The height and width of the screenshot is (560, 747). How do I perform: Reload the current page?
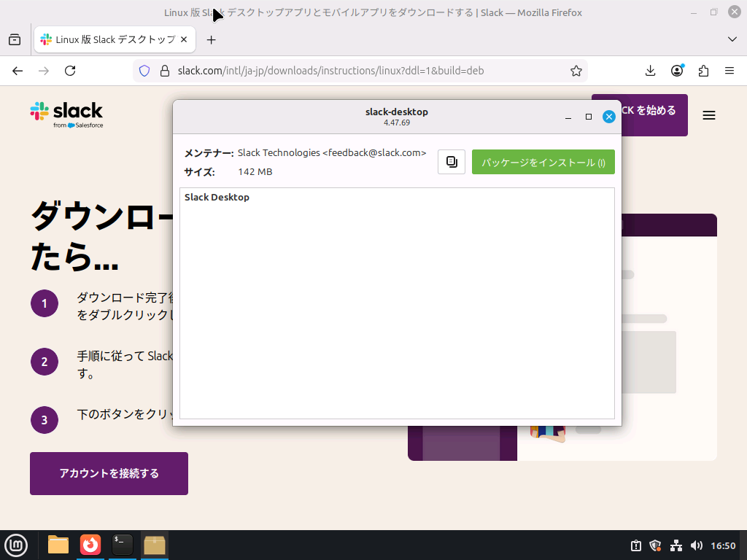[x=70, y=70]
